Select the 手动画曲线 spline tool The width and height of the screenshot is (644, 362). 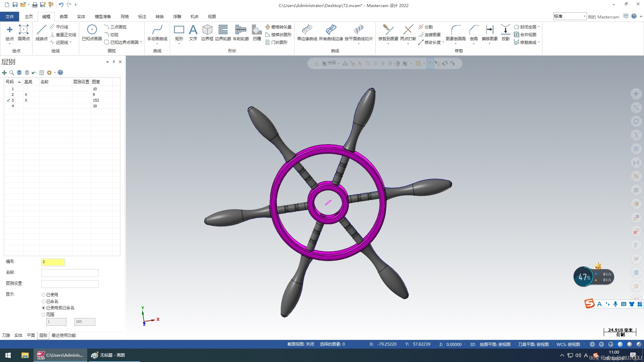[x=157, y=33]
